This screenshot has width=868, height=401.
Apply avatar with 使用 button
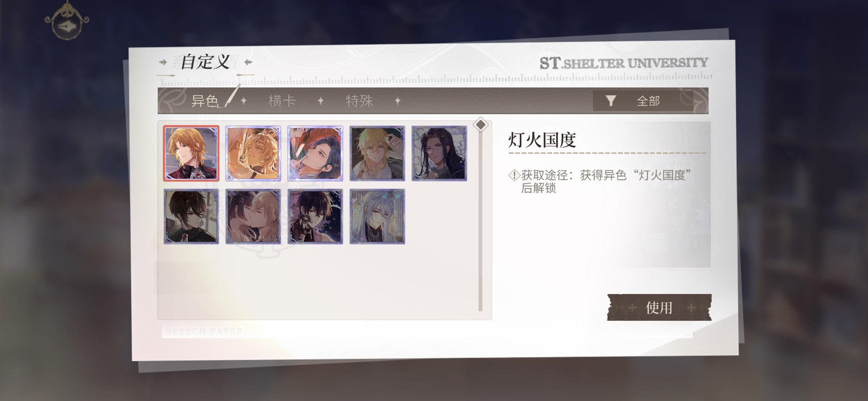point(659,308)
